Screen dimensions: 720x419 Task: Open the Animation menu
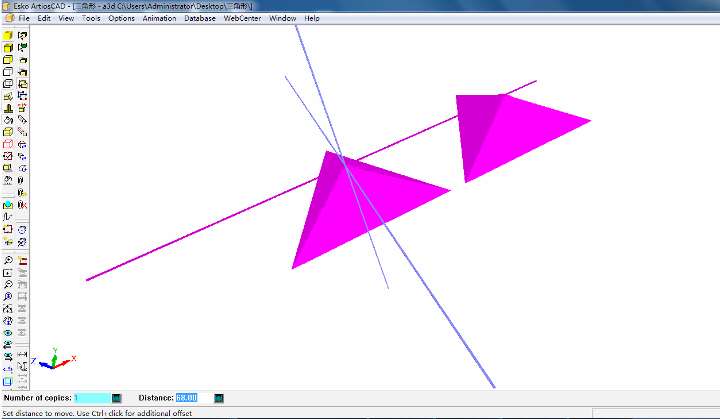coord(159,18)
